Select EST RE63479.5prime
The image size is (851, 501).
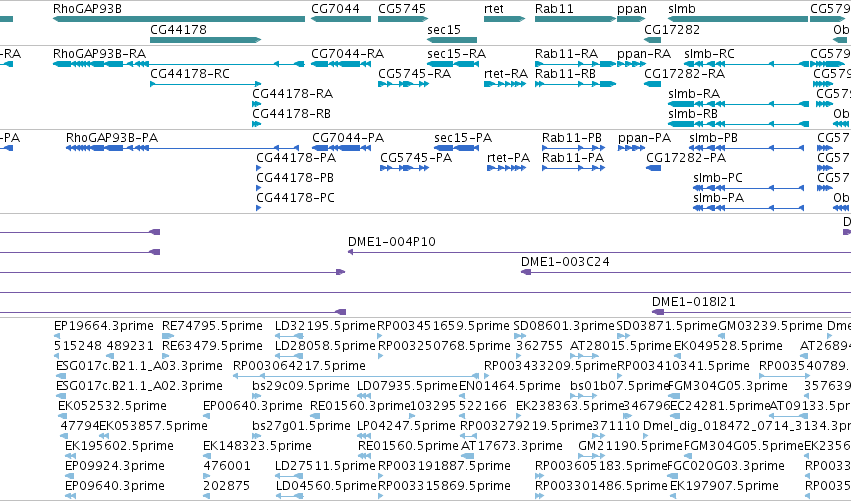click(x=212, y=346)
